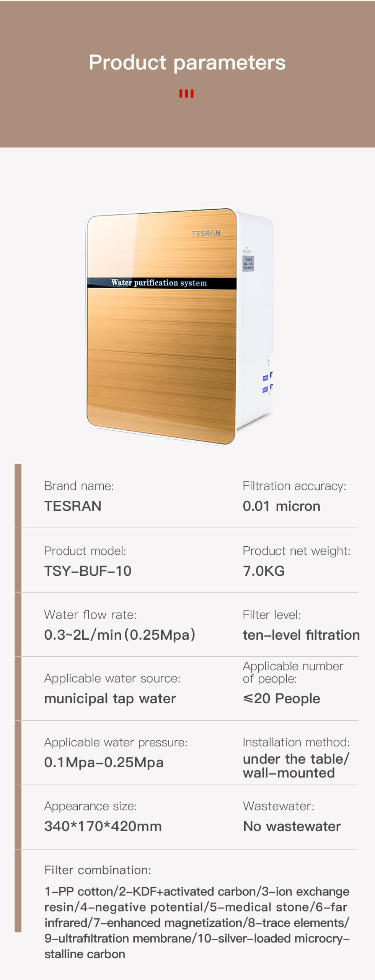Select the 0.1Mpa-0.25Mpa water pressure value
This screenshot has width=375, height=980.
(x=104, y=762)
